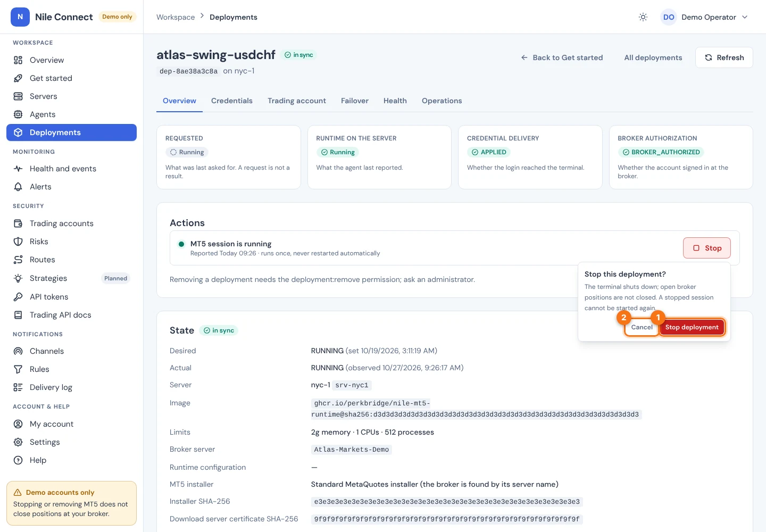Image resolution: width=766 pixels, height=532 pixels.
Task: Click the srv-nyc1 server code
Action: click(x=352, y=385)
